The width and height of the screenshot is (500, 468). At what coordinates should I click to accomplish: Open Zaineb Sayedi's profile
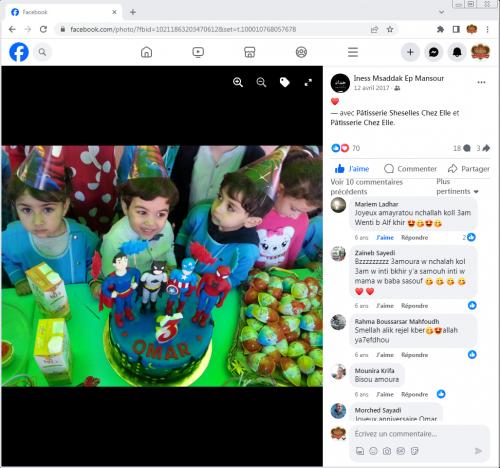[x=375, y=253]
